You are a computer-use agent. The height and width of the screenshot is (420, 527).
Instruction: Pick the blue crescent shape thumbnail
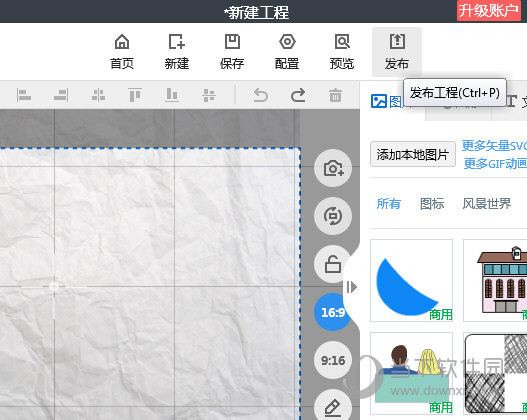411,281
